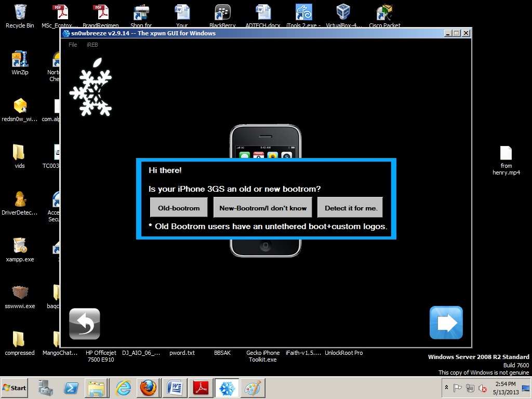Show hidden tray icons arrow

(446, 387)
